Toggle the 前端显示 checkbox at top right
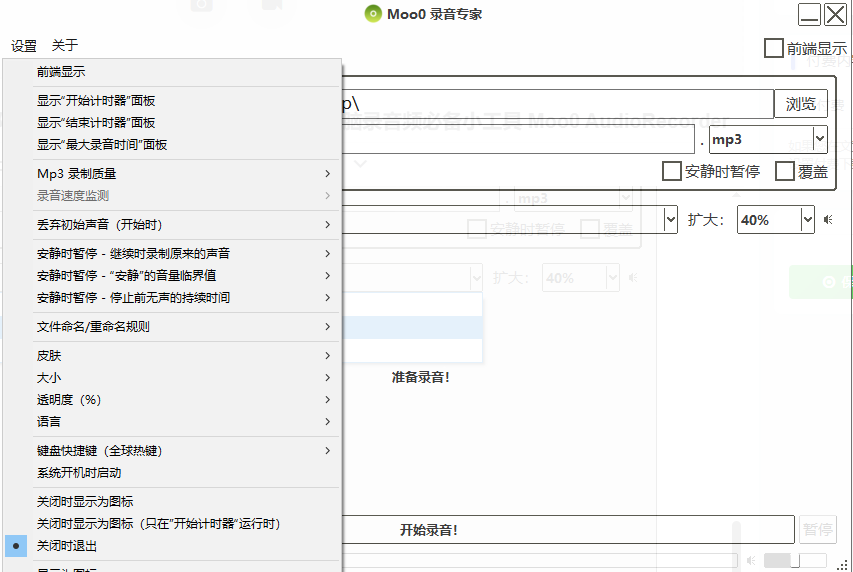 [x=774, y=48]
